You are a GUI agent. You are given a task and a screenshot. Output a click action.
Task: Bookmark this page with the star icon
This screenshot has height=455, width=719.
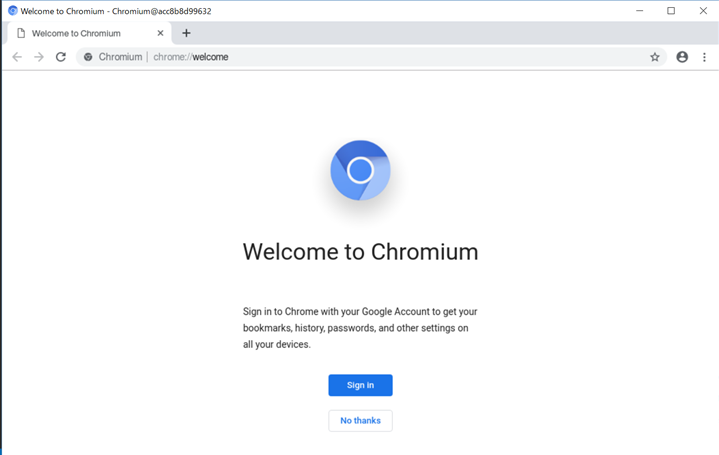tap(655, 57)
